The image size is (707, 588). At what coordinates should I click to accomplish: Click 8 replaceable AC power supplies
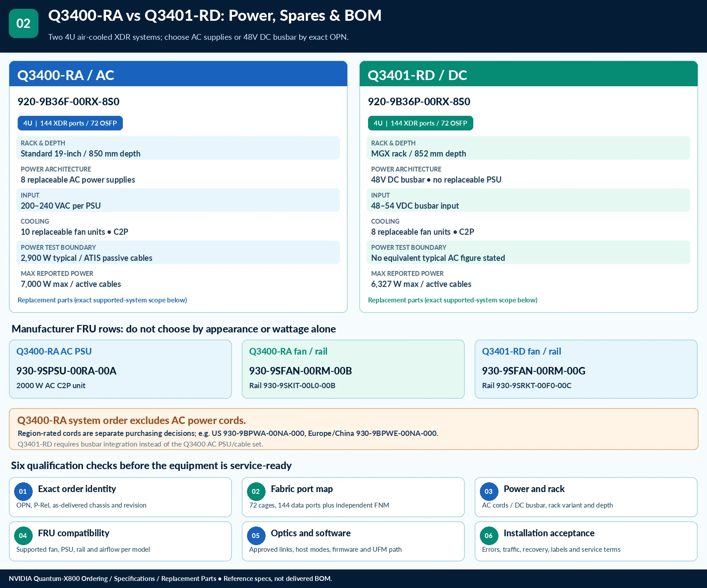coord(78,180)
